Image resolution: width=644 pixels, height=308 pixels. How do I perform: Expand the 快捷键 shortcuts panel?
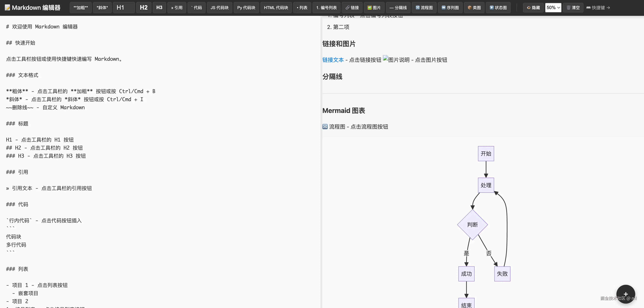(x=598, y=8)
